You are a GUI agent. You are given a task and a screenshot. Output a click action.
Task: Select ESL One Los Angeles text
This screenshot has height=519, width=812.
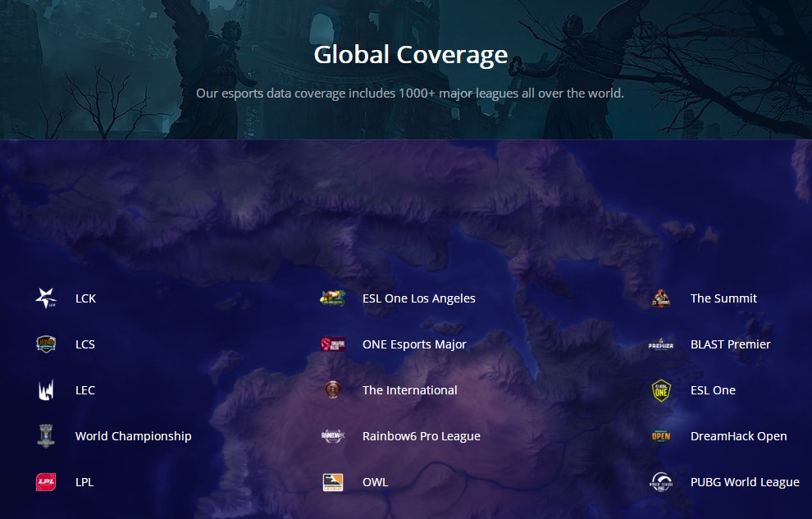tap(419, 298)
